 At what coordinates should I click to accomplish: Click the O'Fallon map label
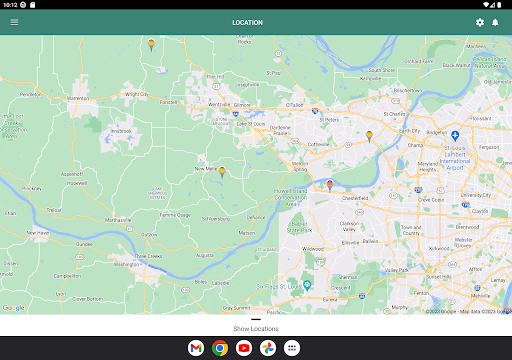click(x=294, y=105)
